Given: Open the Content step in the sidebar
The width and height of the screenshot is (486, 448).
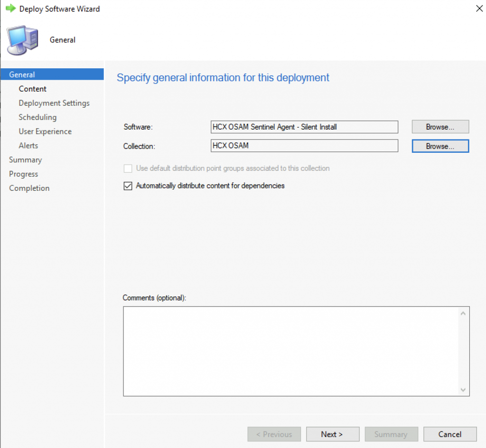Looking at the screenshot, I should pos(33,89).
